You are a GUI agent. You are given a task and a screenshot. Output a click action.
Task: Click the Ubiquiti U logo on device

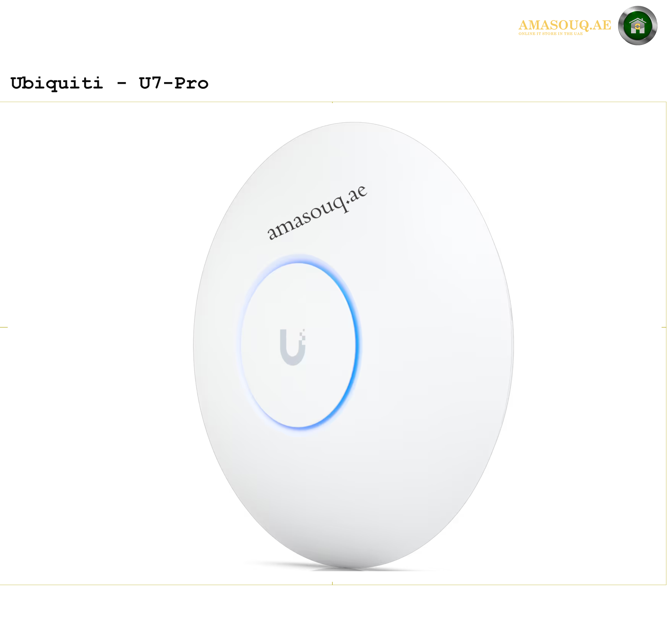coord(293,347)
